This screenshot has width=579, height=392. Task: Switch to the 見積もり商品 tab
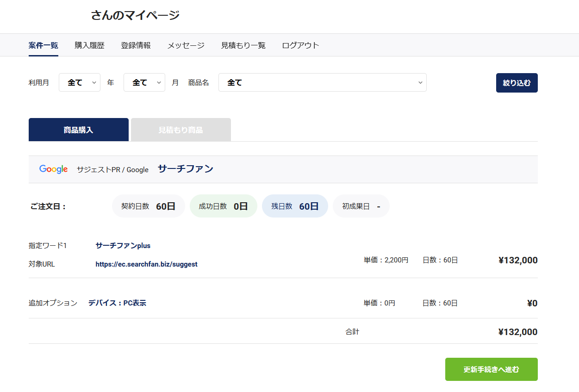tap(181, 130)
